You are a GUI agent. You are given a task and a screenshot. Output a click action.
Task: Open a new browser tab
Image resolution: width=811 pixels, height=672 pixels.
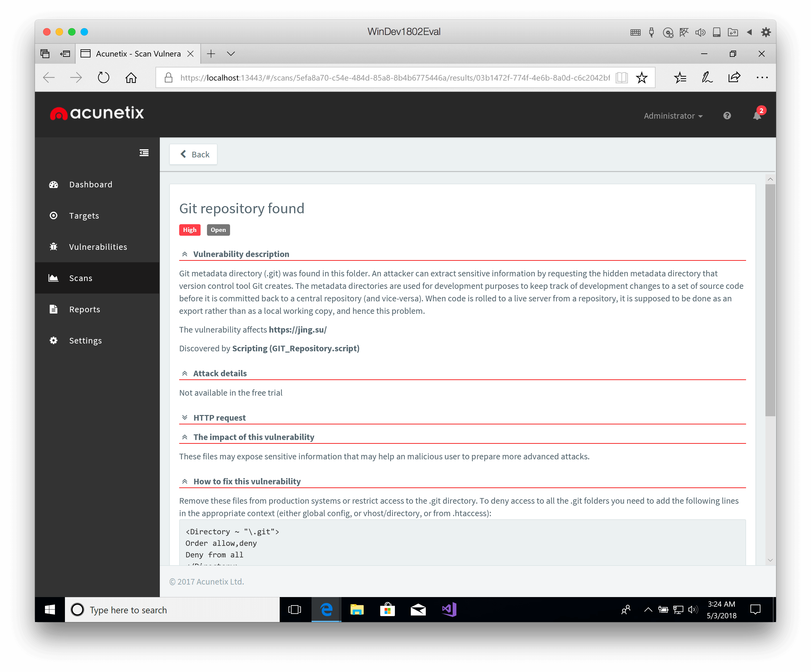click(211, 54)
